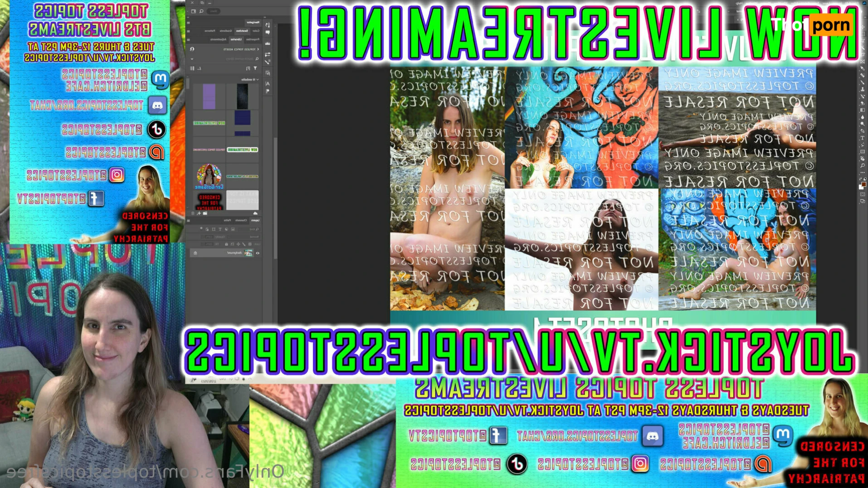Click the library filter funnel icon
Screen dimensions: 868x488
pos(255,68)
